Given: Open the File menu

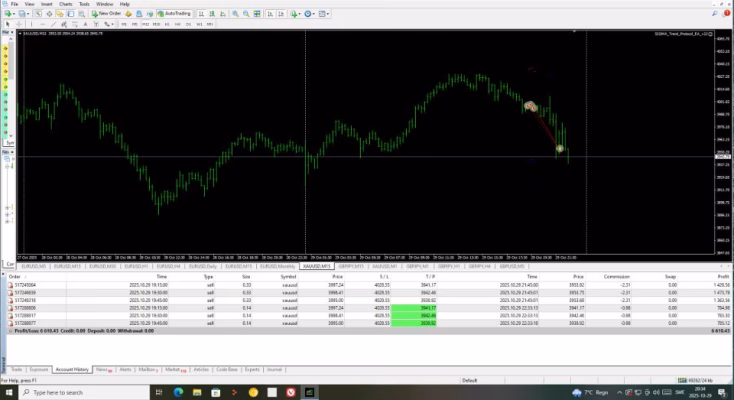Looking at the screenshot, I should pos(15,4).
